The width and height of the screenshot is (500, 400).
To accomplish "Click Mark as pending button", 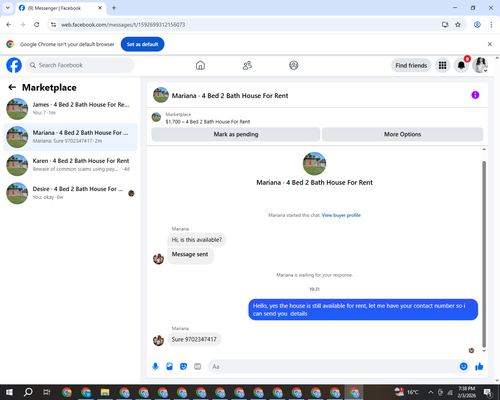I will (236, 134).
